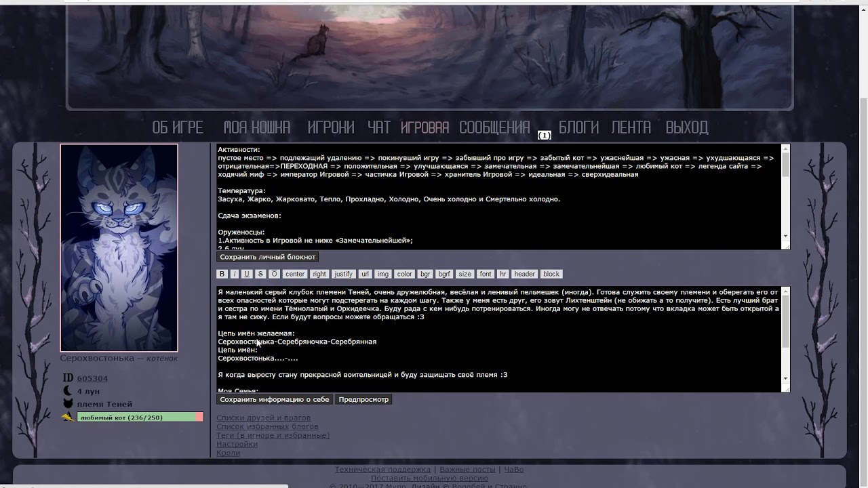This screenshot has height=488, width=868.
Task: Click unread messages counter (1)
Action: [545, 136]
